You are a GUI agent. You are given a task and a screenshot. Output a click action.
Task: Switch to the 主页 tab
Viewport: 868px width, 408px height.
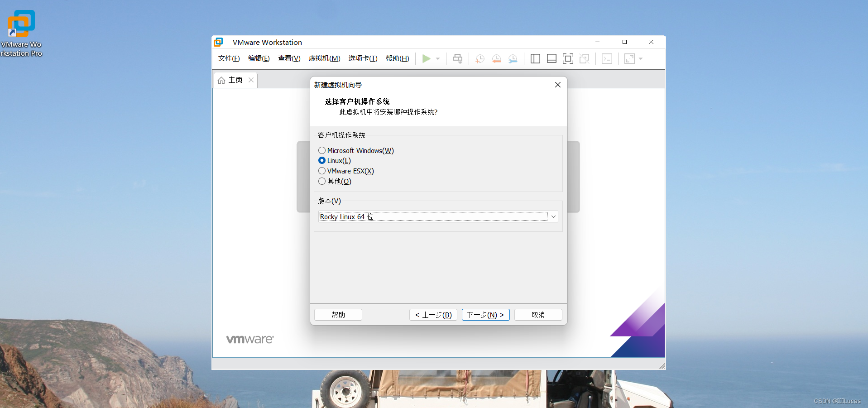235,80
